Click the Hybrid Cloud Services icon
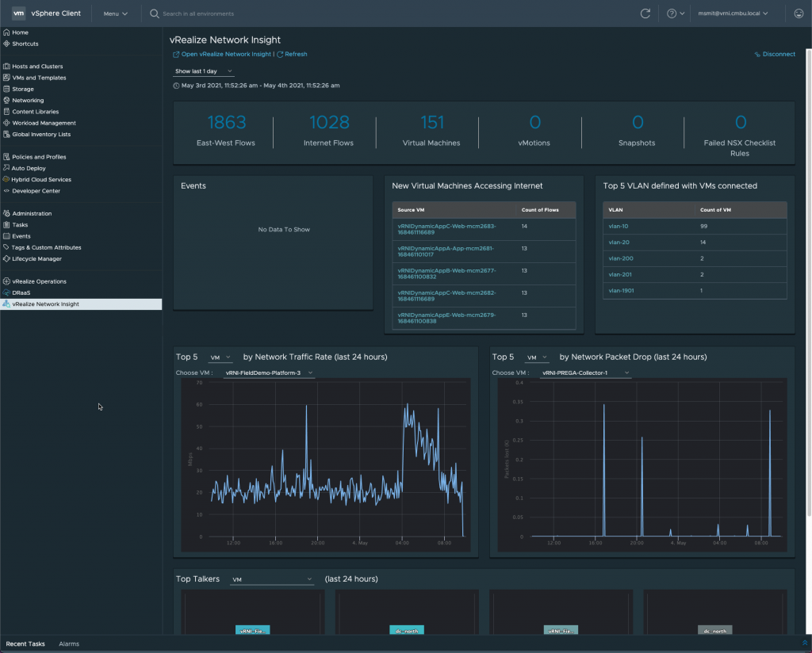812x653 pixels. [6, 180]
